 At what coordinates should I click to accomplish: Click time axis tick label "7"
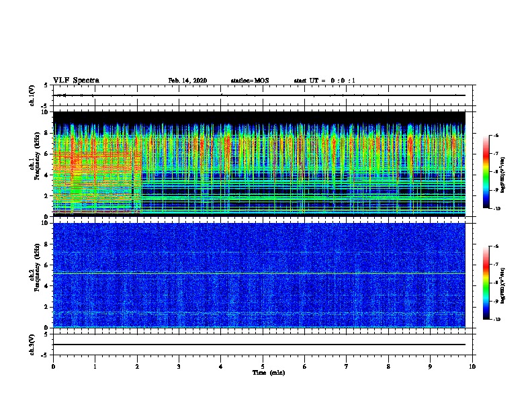tap(347, 366)
